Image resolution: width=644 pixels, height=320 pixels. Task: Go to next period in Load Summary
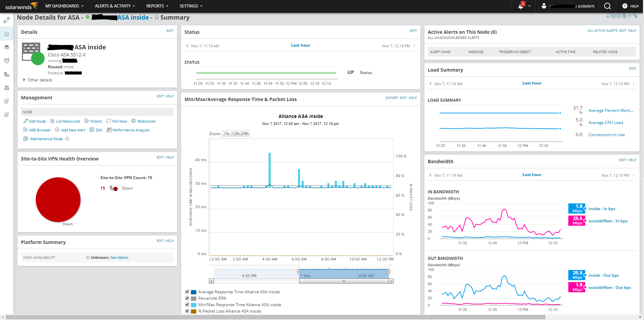[x=634, y=83]
